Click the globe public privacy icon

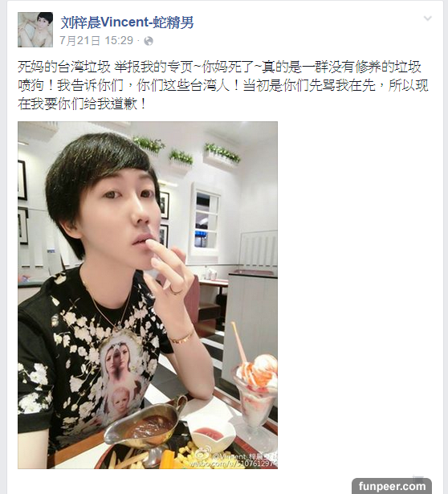click(149, 41)
